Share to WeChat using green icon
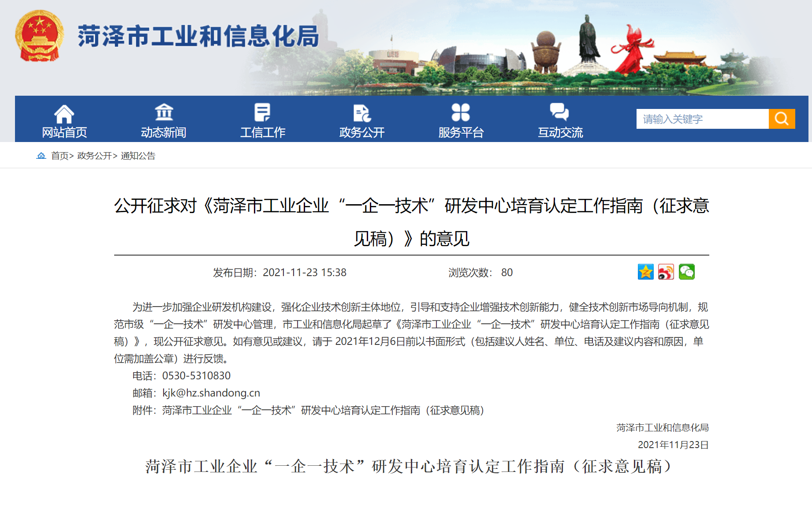812x505 pixels. (686, 272)
